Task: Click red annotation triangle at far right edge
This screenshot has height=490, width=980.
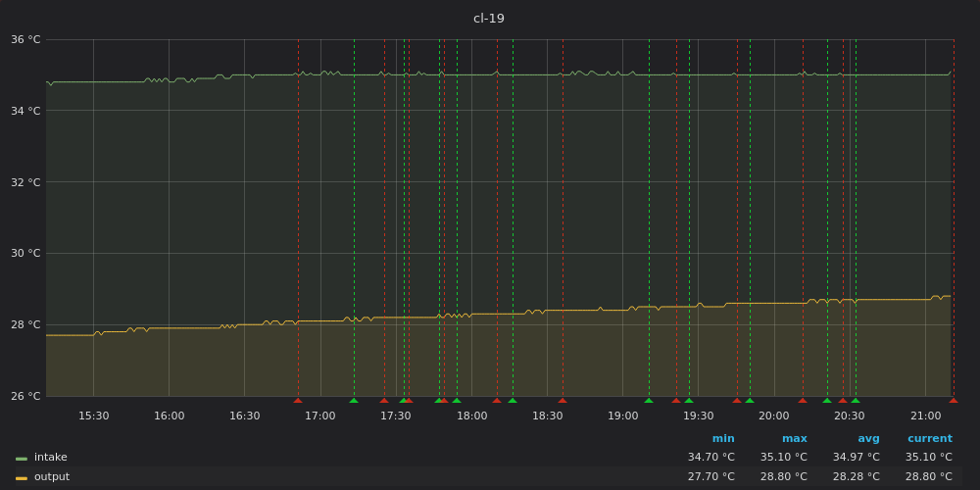Action: [953, 400]
